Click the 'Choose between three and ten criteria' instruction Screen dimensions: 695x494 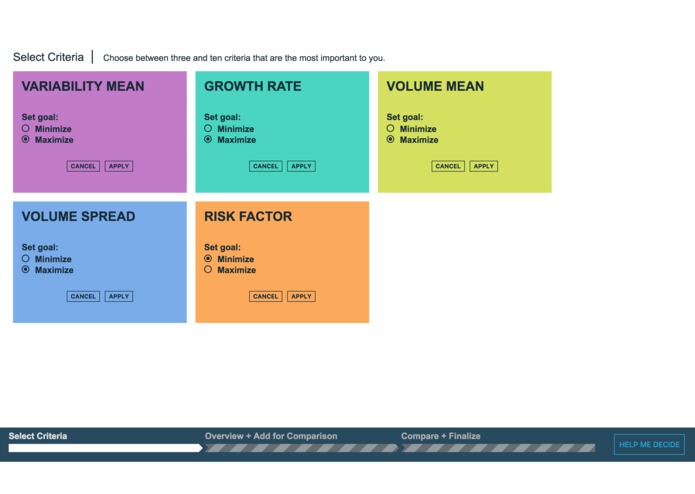point(244,58)
